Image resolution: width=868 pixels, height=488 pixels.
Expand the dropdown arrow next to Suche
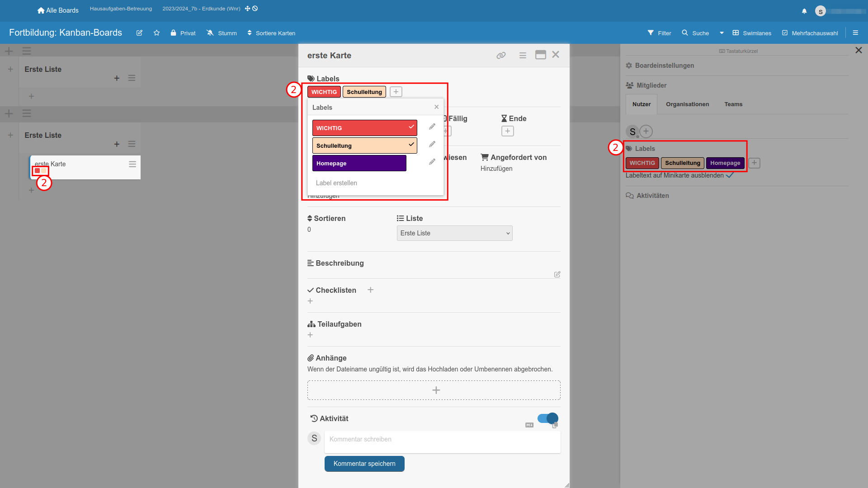[722, 33]
